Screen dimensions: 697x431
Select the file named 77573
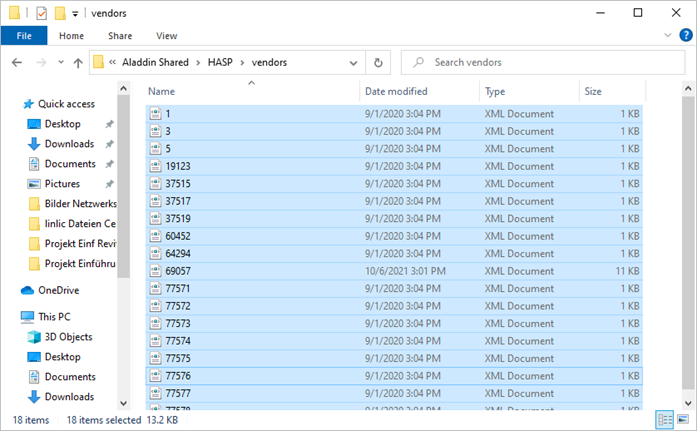point(394,323)
